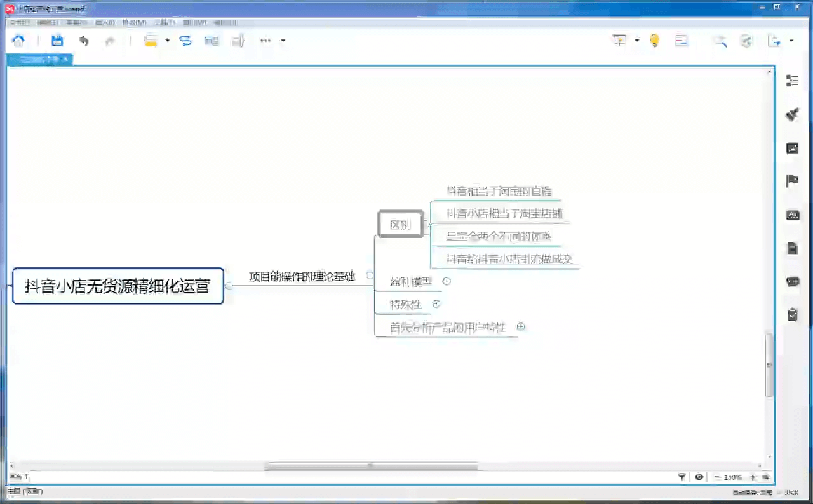The height and width of the screenshot is (504, 813).
Task: Open the Home icon in the toolbar
Action: pos(18,41)
